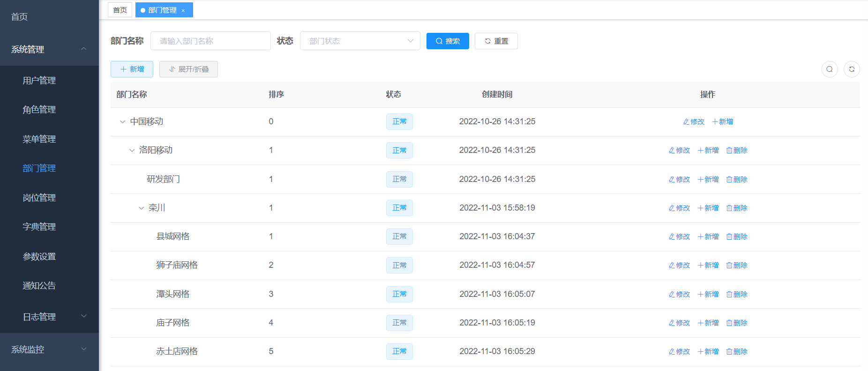Click 新增 in the 研发部门 row
The height and width of the screenshot is (371, 868).
point(708,179)
